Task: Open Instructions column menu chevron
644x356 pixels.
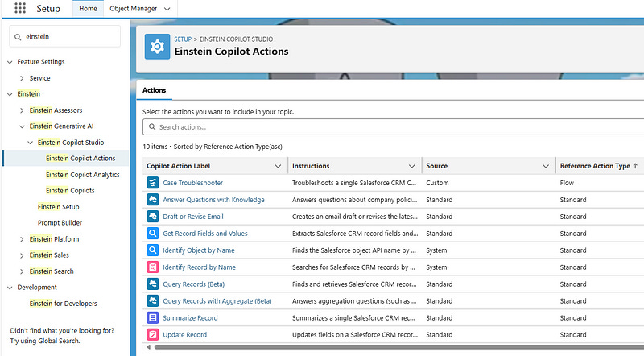Action: [x=412, y=166]
